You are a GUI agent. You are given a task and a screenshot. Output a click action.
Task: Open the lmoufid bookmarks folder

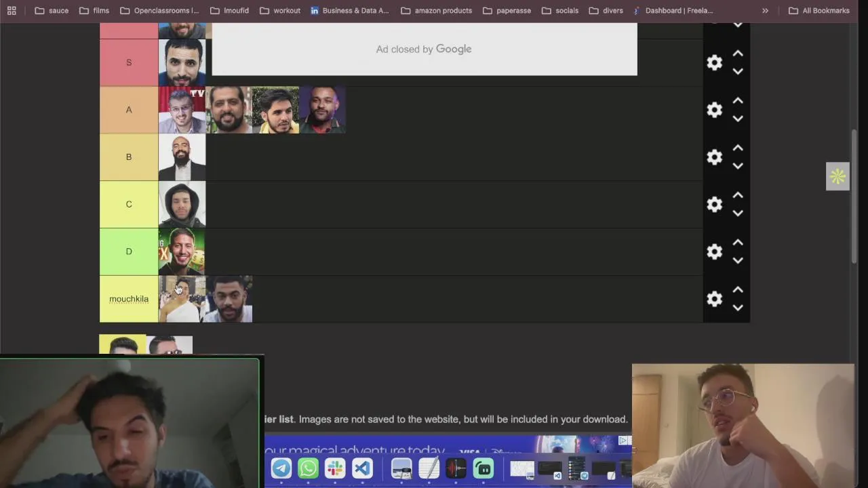pos(229,11)
